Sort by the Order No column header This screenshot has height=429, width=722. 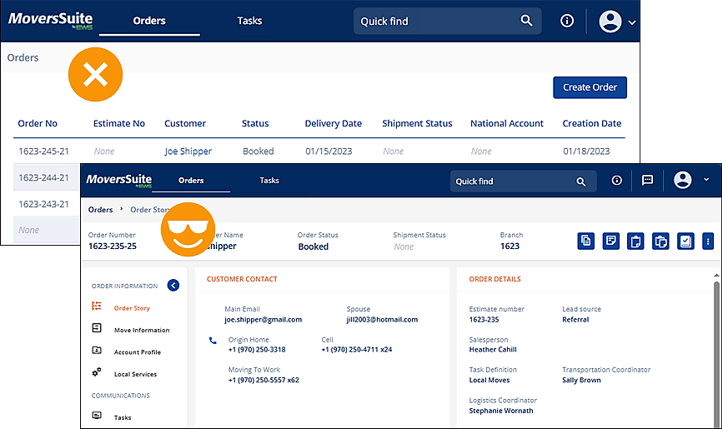38,123
